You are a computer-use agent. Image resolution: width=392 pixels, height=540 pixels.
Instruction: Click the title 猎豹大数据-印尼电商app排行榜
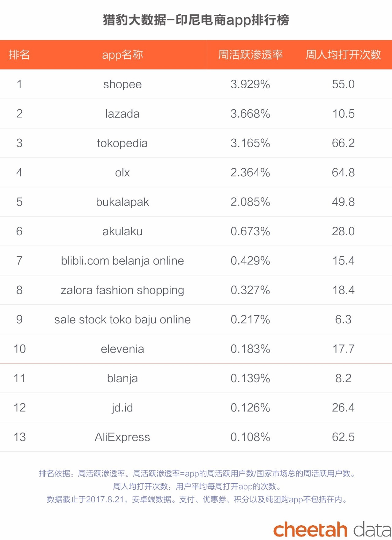196,20
